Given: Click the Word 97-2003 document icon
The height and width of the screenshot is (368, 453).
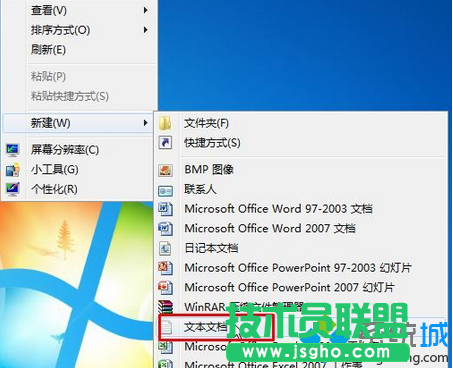Looking at the screenshot, I should [165, 209].
